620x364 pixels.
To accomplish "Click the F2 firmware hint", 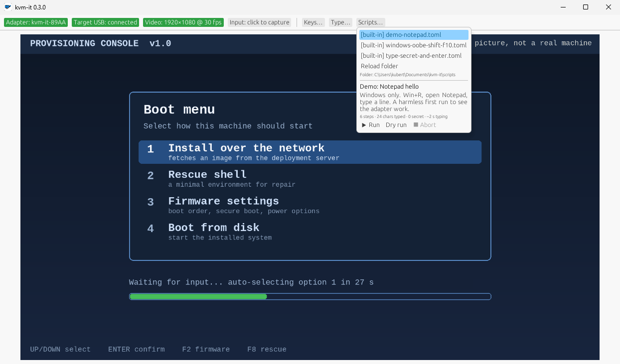I will point(206,350).
